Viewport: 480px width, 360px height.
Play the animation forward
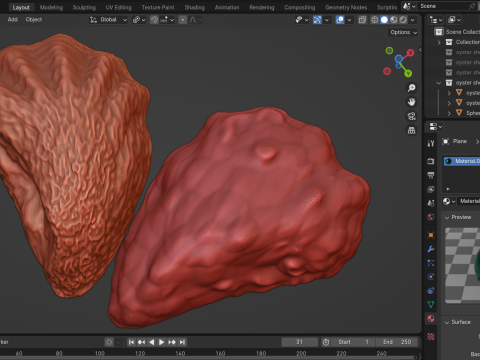click(x=161, y=342)
